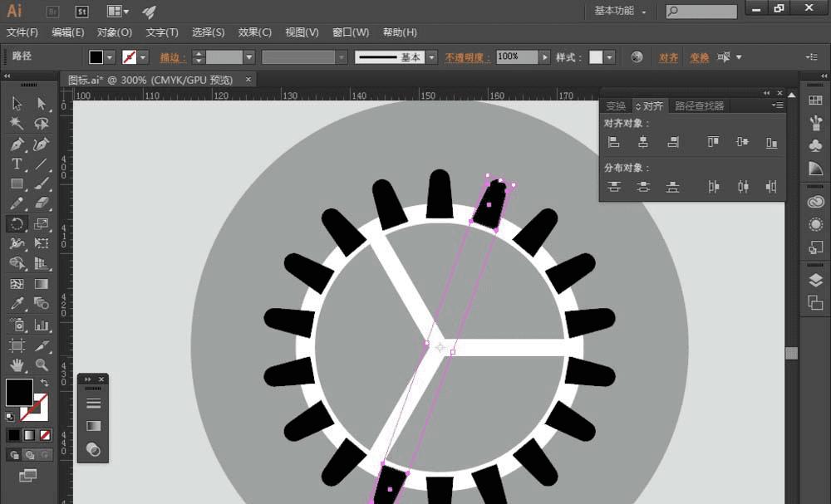
Task: Select the Mesh tool
Action: point(17,284)
